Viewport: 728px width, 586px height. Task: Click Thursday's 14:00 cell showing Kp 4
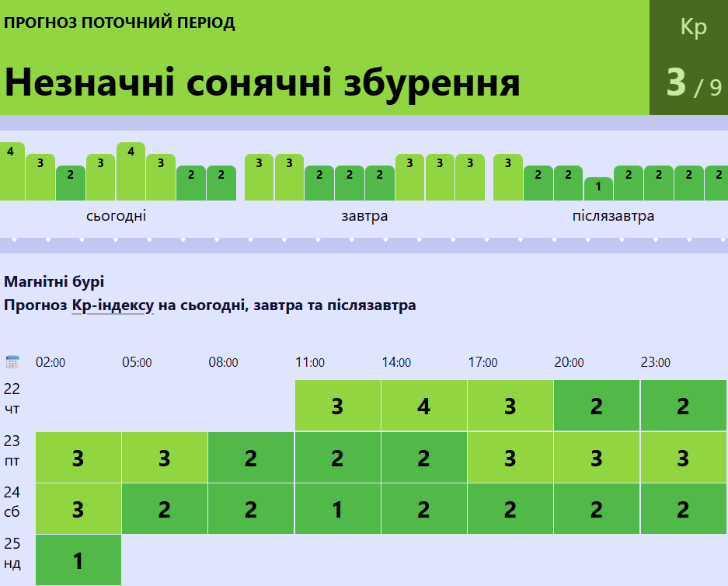423,406
